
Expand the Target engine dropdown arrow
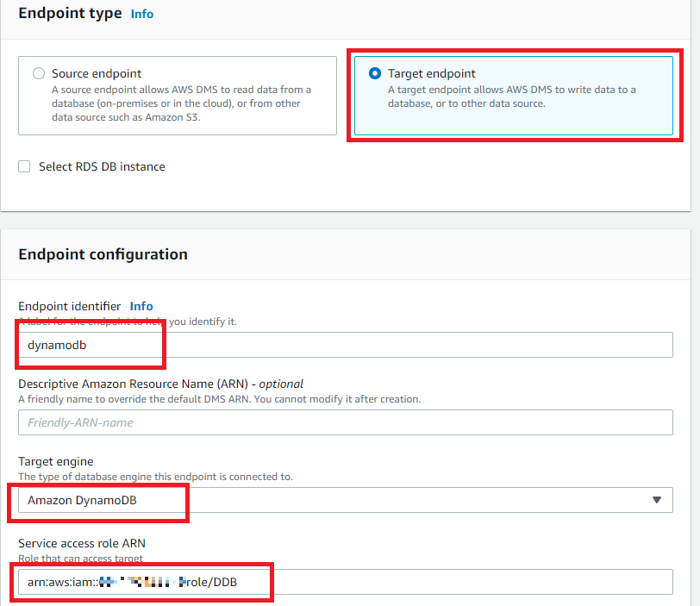coord(657,500)
